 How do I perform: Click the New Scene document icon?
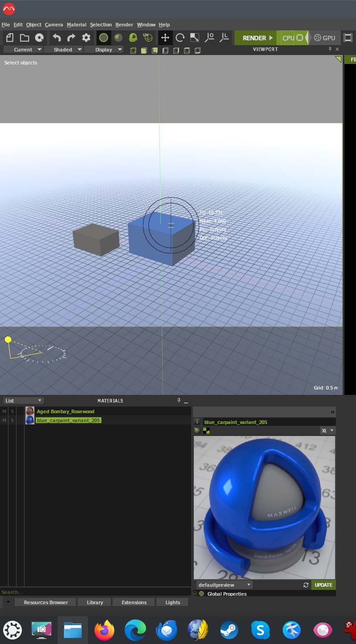click(x=10, y=38)
